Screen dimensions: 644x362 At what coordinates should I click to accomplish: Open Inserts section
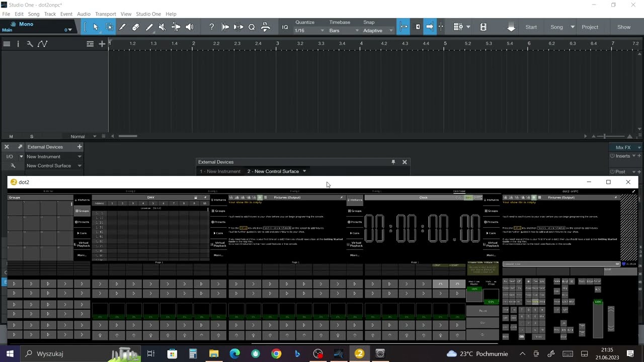coord(623,156)
